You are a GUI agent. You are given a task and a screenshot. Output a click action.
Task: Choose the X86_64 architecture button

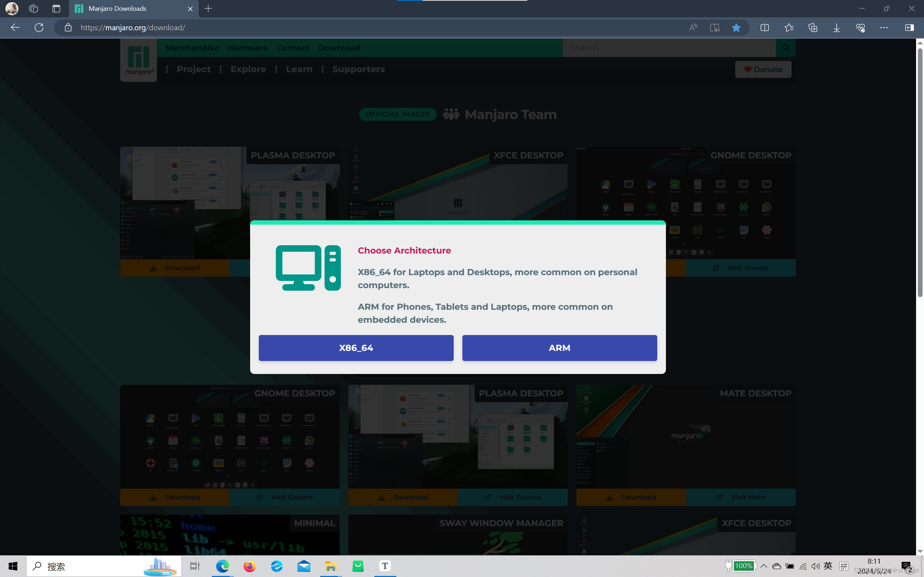tap(356, 348)
